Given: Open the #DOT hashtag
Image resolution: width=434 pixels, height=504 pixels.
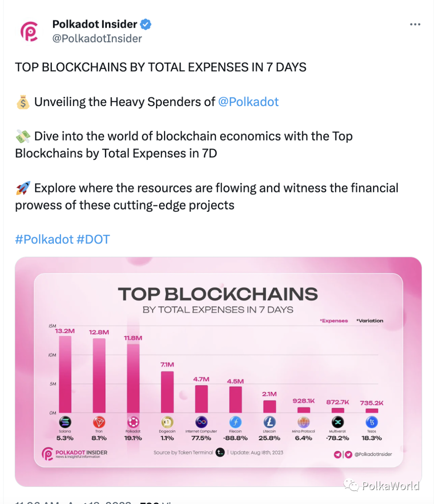Looking at the screenshot, I should 93,239.
